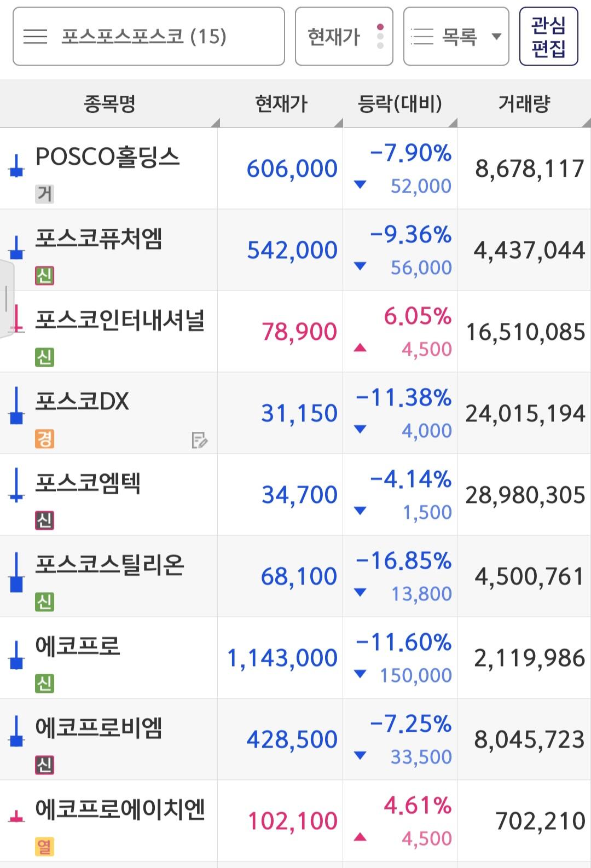Tap candlestick icon next to 포스코스틸리온
This screenshot has width=591, height=868.
(16, 572)
